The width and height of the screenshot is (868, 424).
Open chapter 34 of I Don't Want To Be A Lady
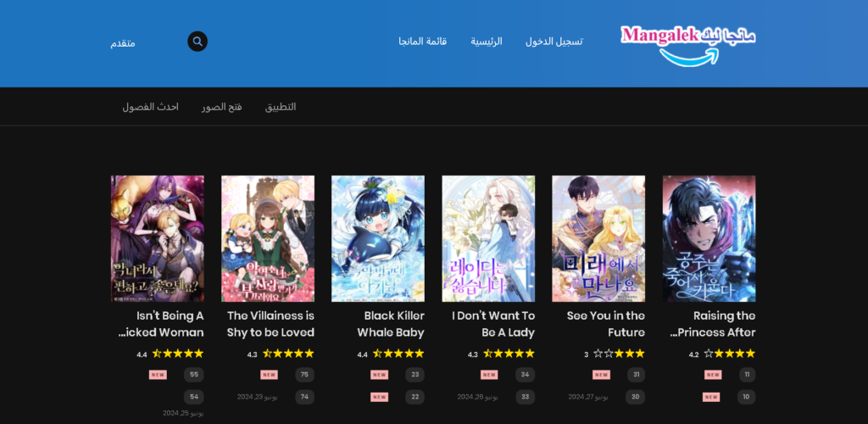pyautogui.click(x=526, y=375)
